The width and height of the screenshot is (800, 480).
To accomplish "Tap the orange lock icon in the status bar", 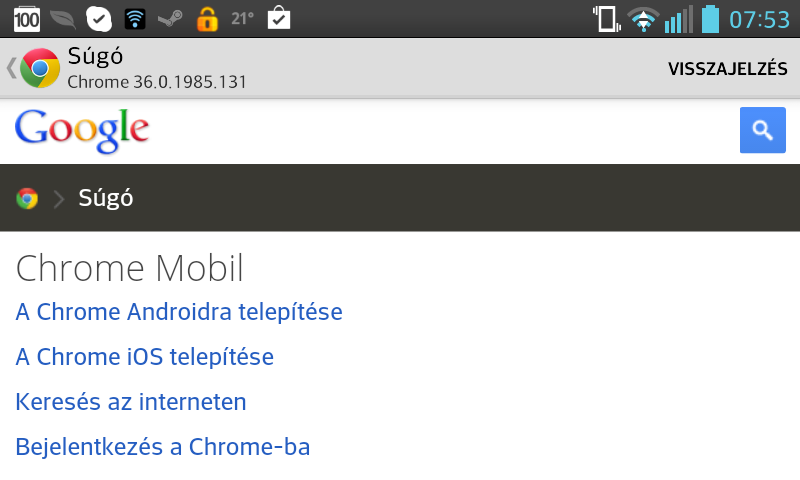I will tap(207, 18).
